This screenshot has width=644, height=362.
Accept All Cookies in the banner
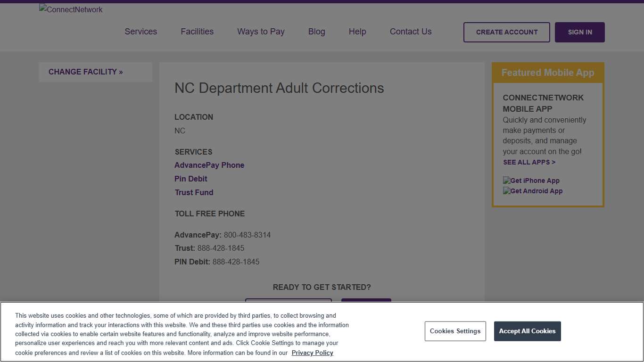coord(527,331)
